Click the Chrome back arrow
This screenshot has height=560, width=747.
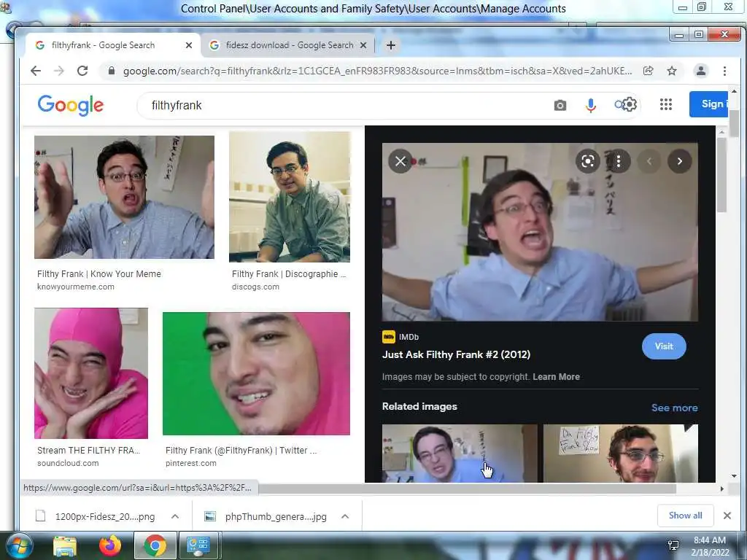click(36, 71)
